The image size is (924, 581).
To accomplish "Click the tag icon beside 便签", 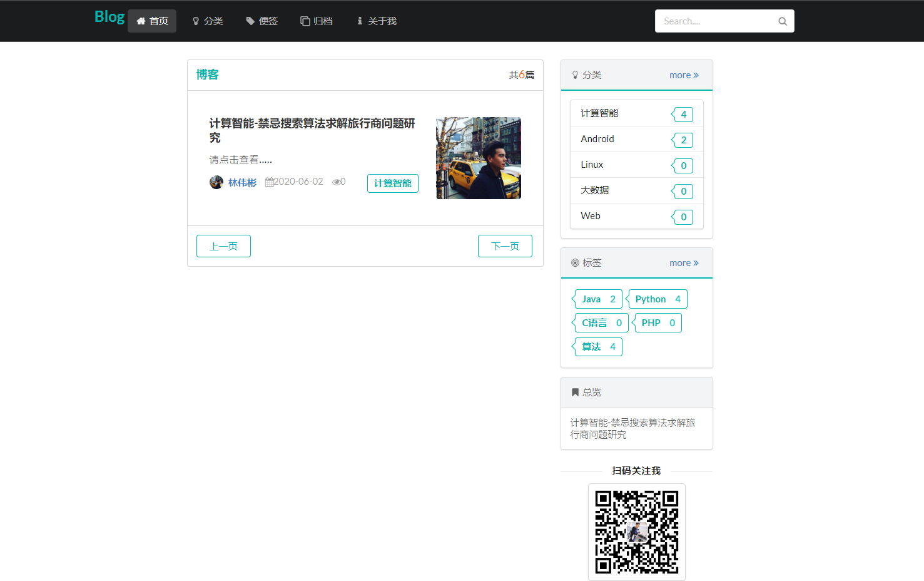I will tap(250, 21).
